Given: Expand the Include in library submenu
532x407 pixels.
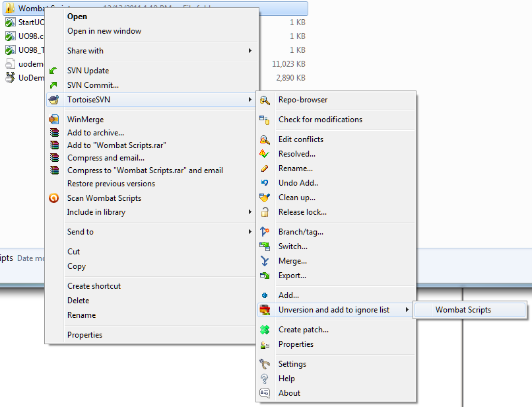Looking at the screenshot, I should (249, 212).
